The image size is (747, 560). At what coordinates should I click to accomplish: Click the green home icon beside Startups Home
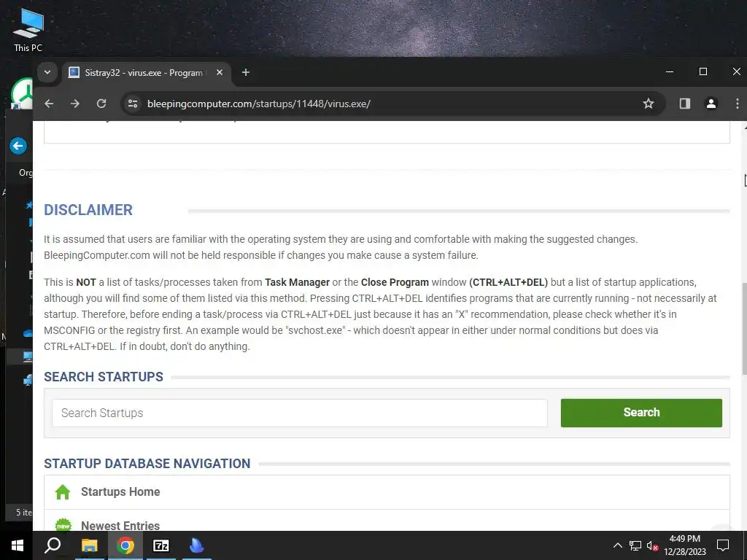(63, 492)
